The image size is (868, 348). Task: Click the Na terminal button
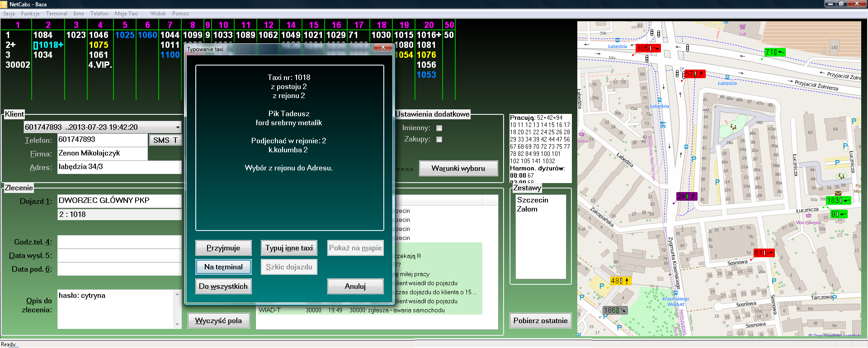coord(223,267)
